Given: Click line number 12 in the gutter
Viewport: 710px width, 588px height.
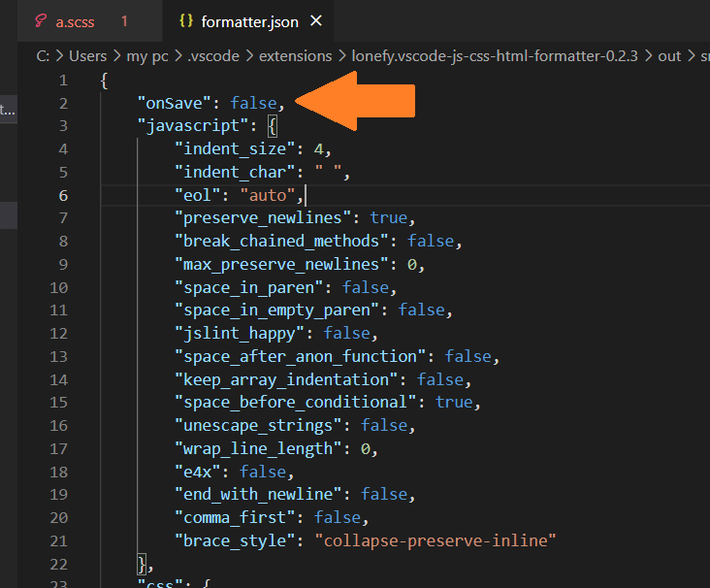Looking at the screenshot, I should click(x=59, y=334).
